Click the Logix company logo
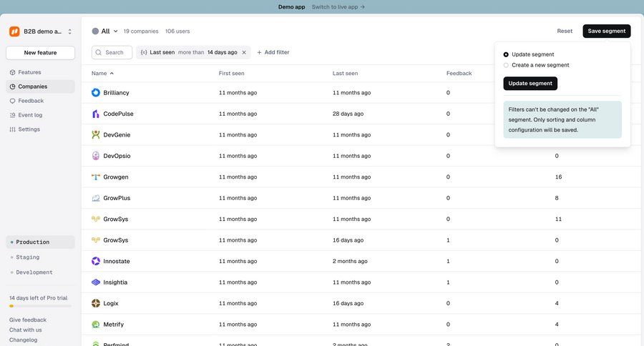 tap(96, 303)
